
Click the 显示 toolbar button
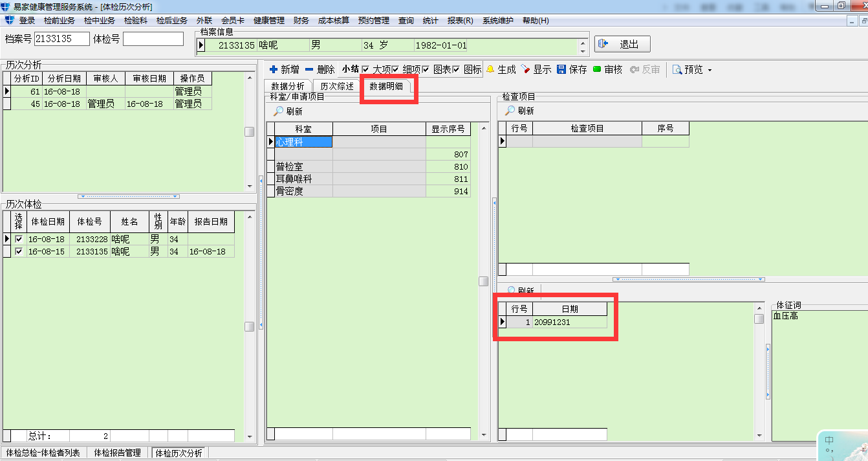tap(536, 69)
